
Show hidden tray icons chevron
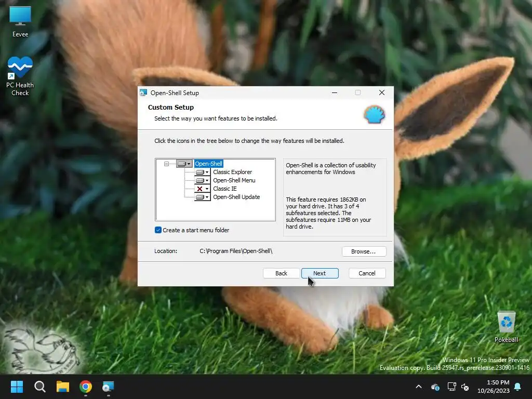[419, 387]
